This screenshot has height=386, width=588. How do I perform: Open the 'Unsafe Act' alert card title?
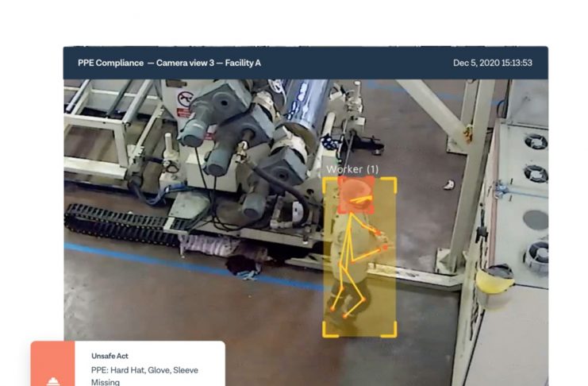[x=110, y=356]
